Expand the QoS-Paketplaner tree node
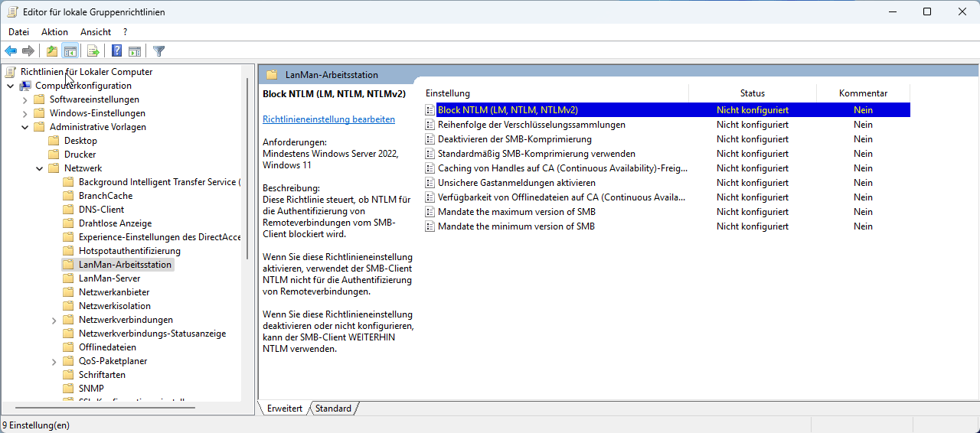Image resolution: width=980 pixels, height=433 pixels. (54, 361)
